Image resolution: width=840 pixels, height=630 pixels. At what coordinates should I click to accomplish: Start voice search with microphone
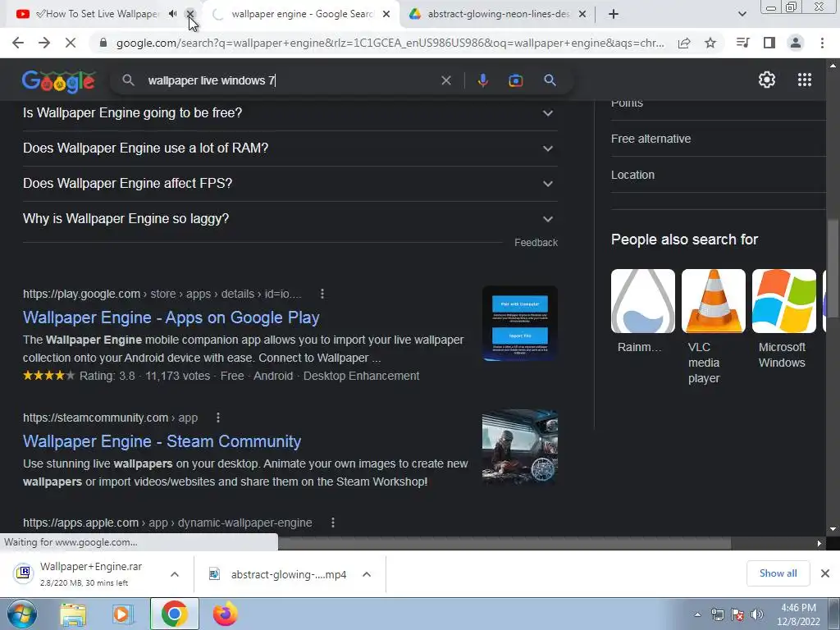(482, 80)
